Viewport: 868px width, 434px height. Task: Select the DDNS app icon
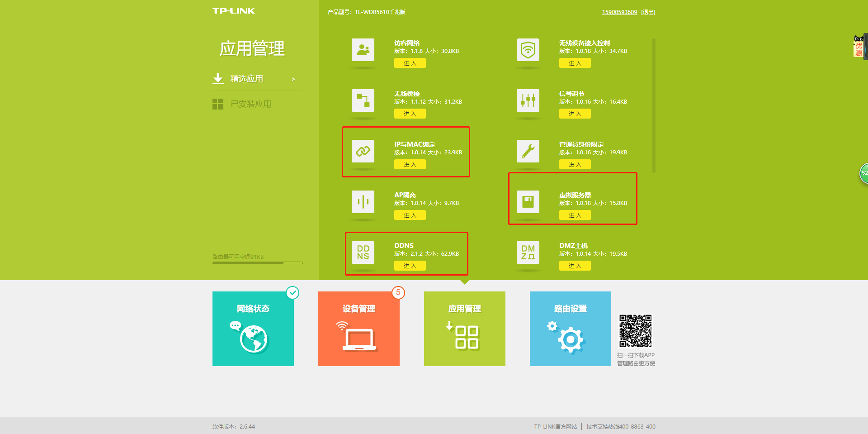[x=363, y=253]
